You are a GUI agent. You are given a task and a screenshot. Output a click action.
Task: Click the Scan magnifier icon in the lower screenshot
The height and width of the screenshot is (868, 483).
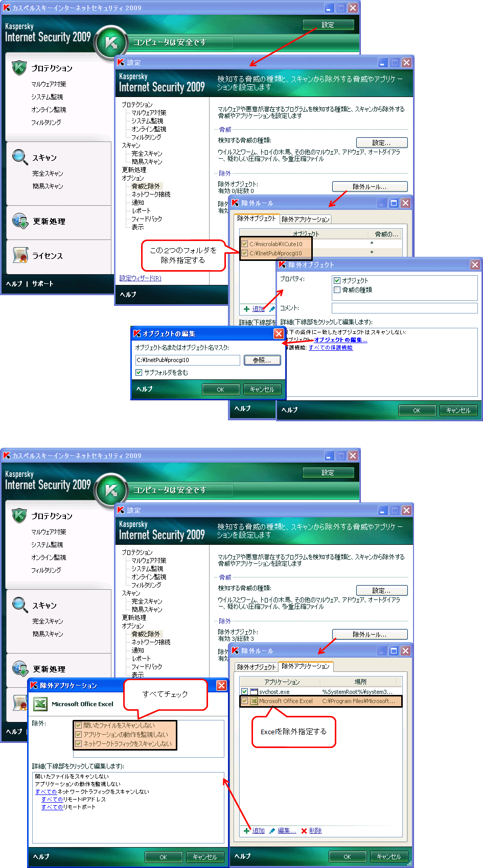[x=20, y=605]
